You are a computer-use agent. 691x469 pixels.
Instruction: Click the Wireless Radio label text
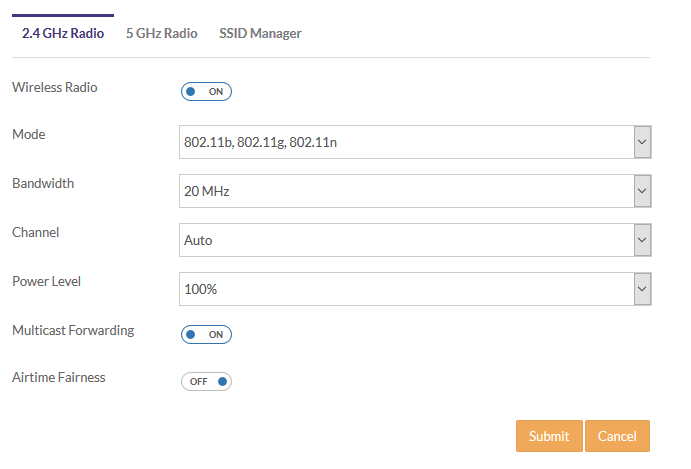click(x=54, y=87)
